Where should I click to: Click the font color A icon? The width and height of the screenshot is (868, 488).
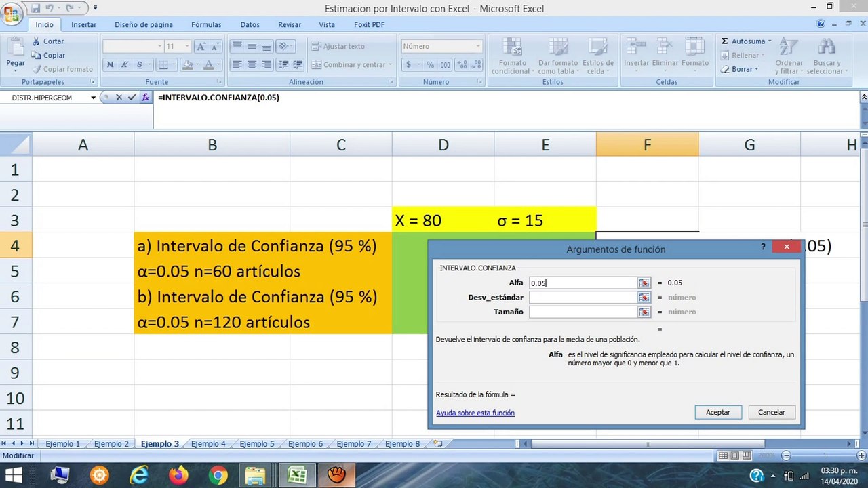point(208,65)
